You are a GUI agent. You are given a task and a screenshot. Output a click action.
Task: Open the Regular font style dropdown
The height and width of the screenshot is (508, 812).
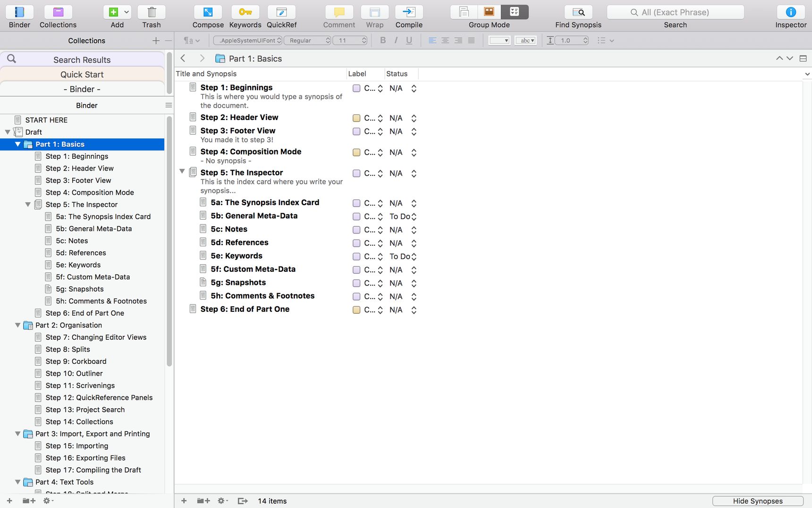307,40
